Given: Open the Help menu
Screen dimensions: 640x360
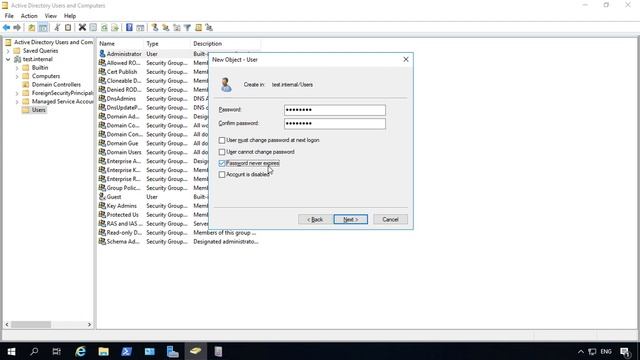Looking at the screenshot, I should pyautogui.click(x=70, y=16).
